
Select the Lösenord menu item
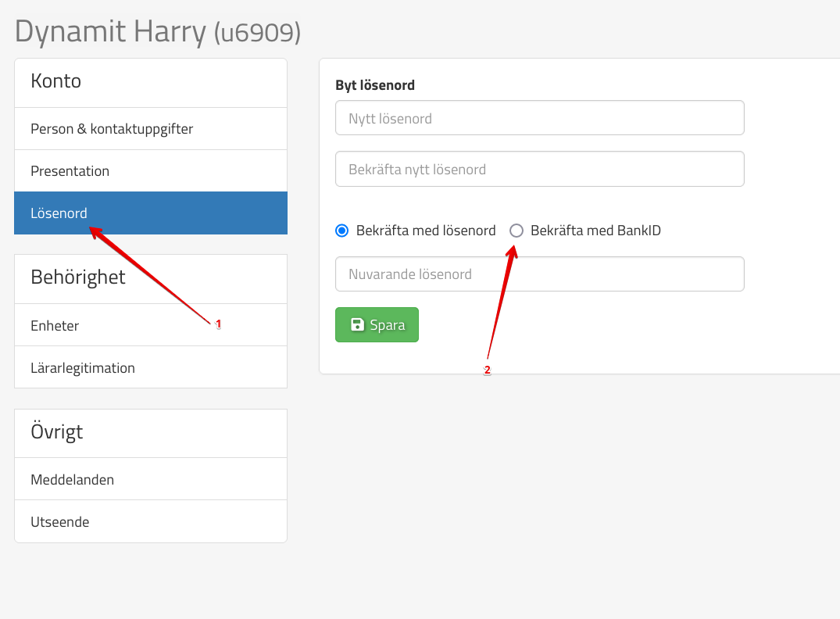click(x=151, y=213)
